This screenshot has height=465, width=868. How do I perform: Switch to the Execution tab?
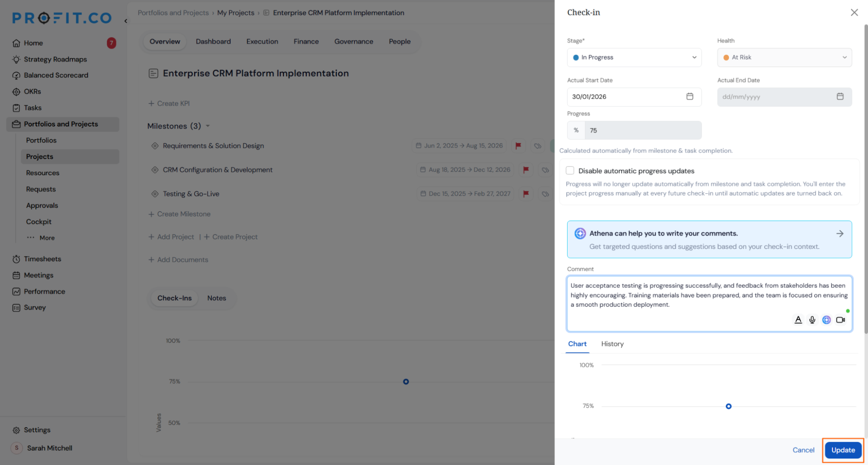[x=262, y=42]
